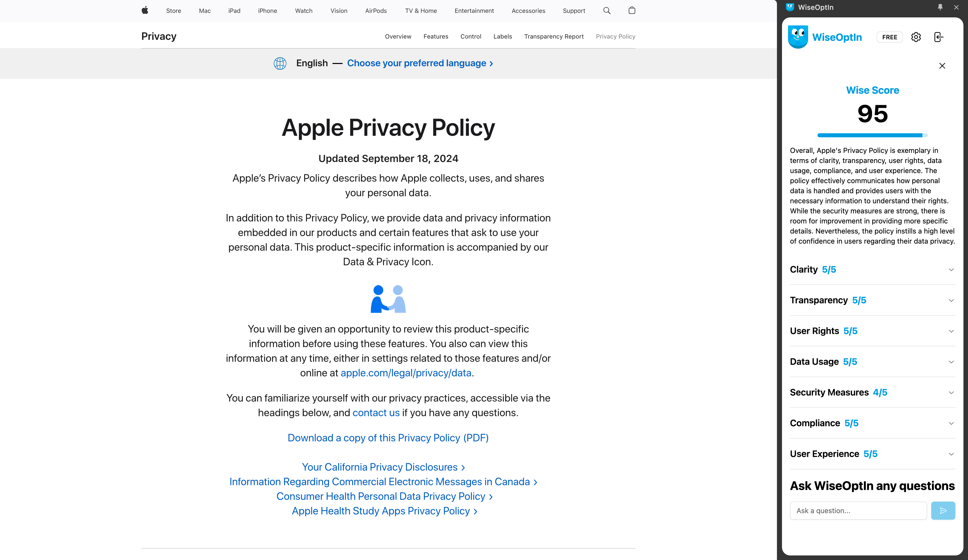968x560 pixels.
Task: Expand the Clarity 5/5 section
Action: click(872, 270)
